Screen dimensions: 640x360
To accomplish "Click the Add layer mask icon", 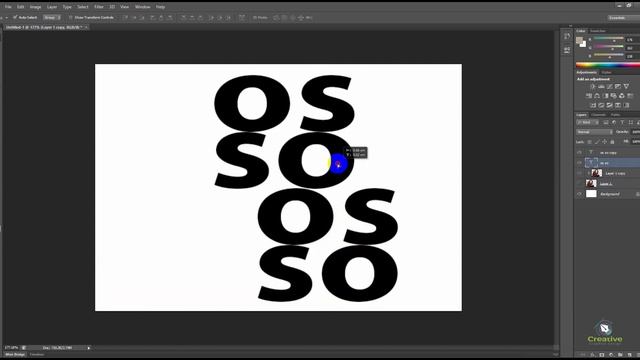I will 602,355.
